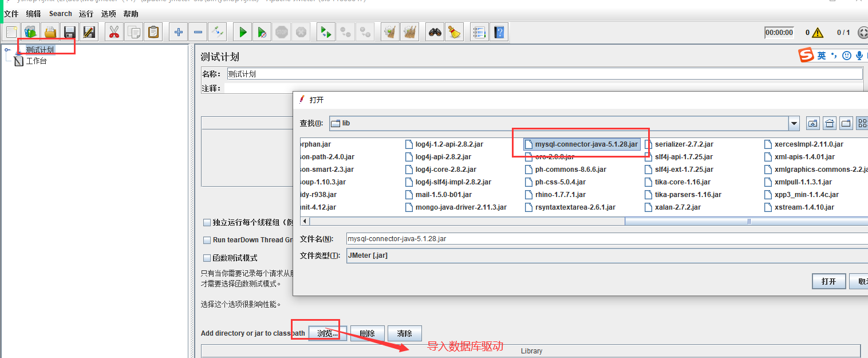Click the Paste clipboard icon
This screenshot has height=358, width=868.
[x=153, y=32]
